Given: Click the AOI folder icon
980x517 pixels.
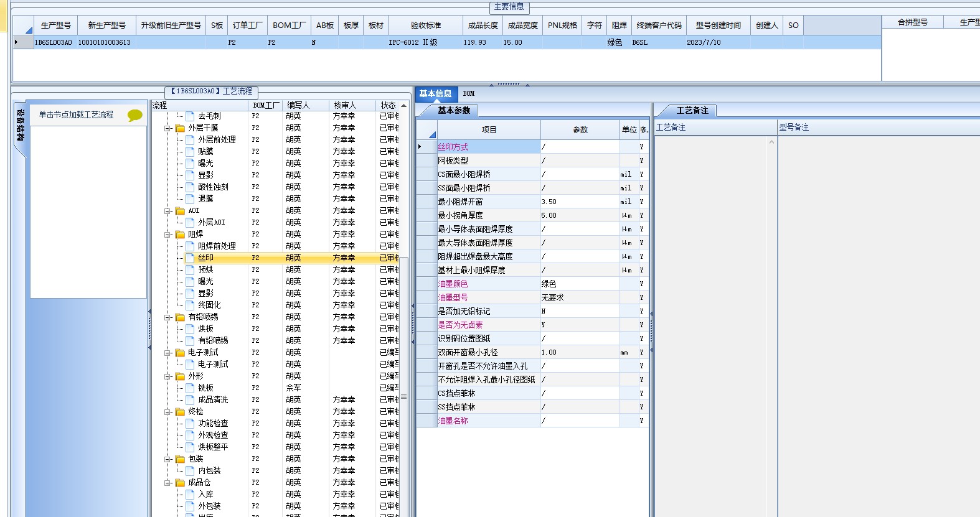Looking at the screenshot, I should tap(180, 211).
